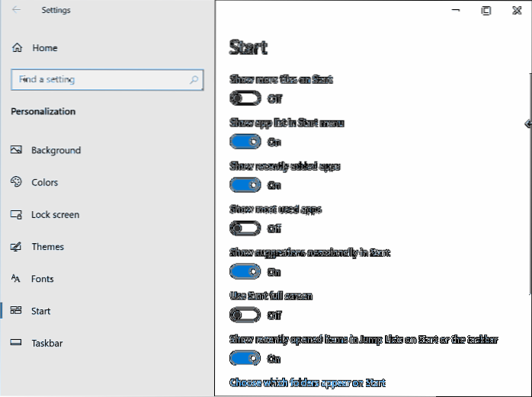
Task: Toggle Show more tiles on Start
Action: tap(245, 98)
